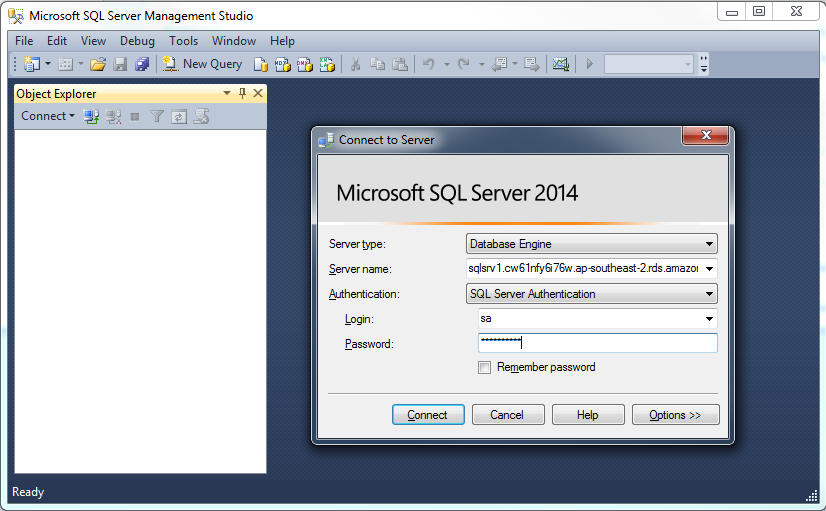Click the Analysis Services MDX Query icon

283,64
